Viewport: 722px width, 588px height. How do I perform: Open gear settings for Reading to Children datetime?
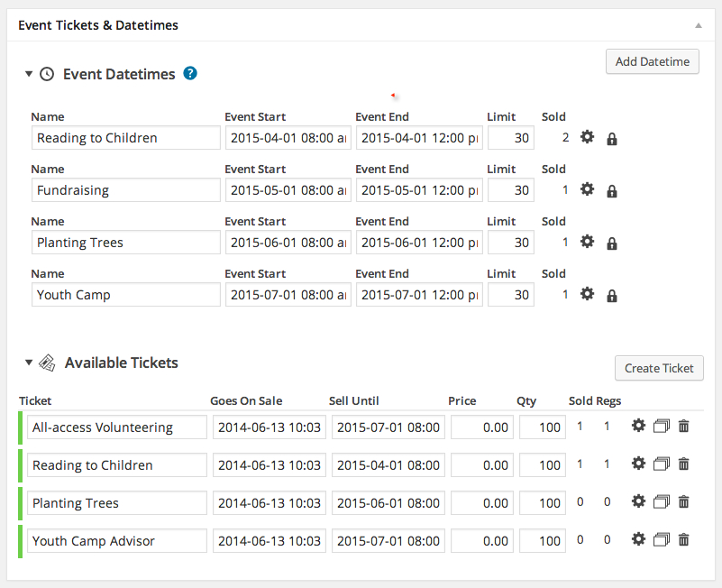tap(587, 137)
